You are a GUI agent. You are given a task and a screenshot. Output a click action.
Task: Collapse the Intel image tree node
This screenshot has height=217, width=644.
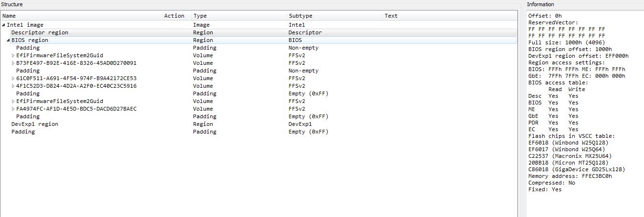pyautogui.click(x=4, y=25)
